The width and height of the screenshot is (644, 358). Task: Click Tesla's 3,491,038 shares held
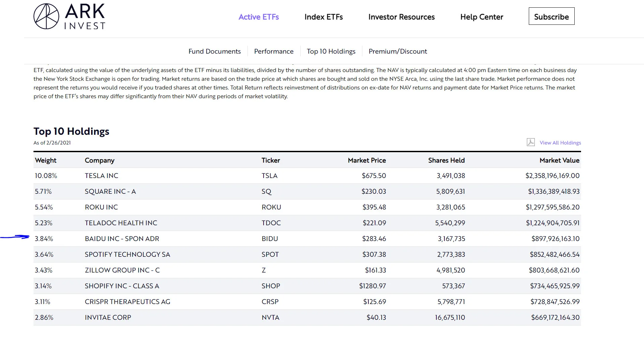[x=451, y=176]
